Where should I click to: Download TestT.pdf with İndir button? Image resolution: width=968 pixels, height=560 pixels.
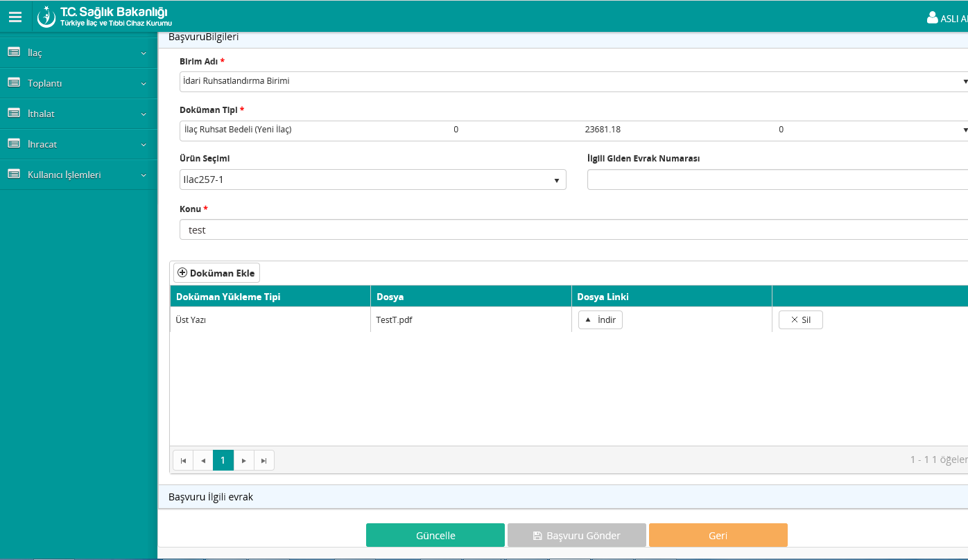600,320
